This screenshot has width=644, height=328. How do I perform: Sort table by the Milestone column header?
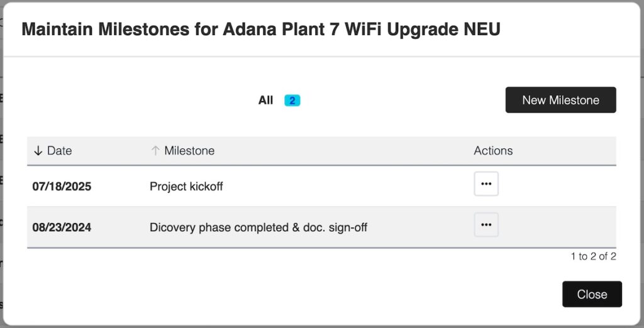tap(189, 151)
